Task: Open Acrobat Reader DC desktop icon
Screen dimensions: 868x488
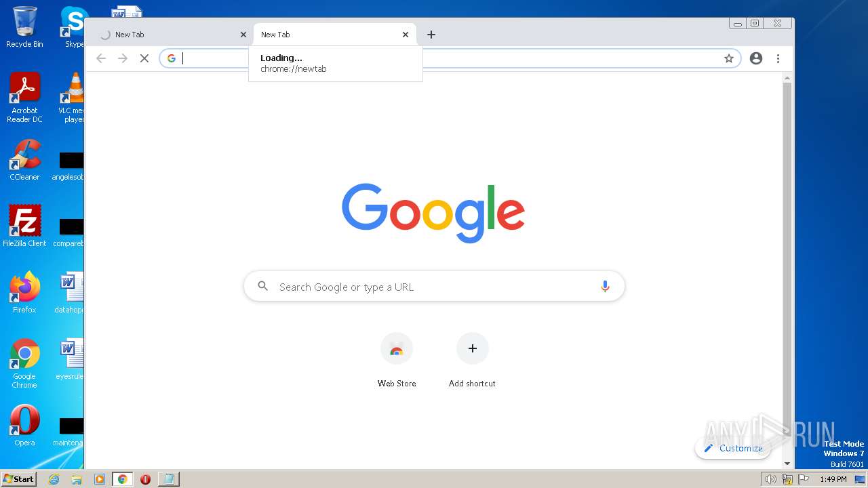Action: (24, 98)
